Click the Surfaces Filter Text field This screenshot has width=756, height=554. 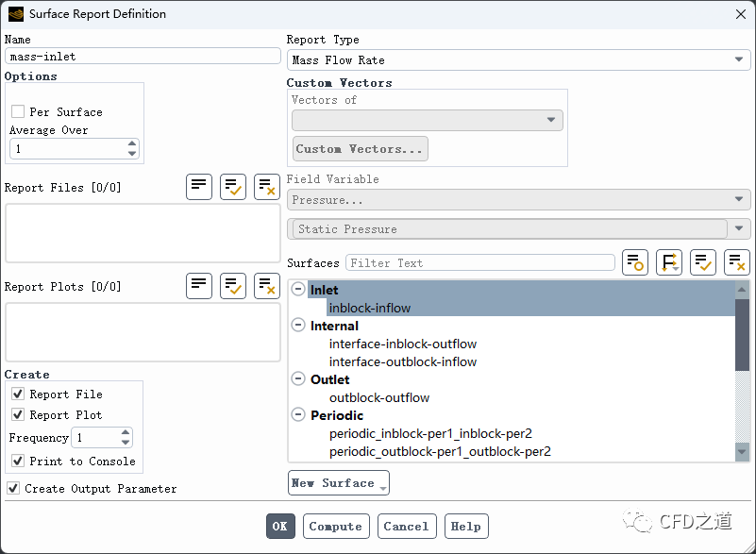(480, 262)
